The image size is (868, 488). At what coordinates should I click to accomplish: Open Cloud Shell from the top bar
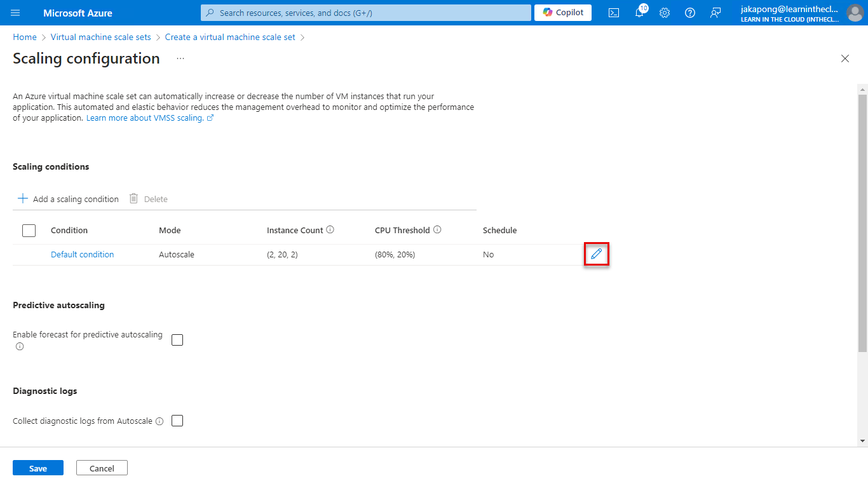pos(614,13)
